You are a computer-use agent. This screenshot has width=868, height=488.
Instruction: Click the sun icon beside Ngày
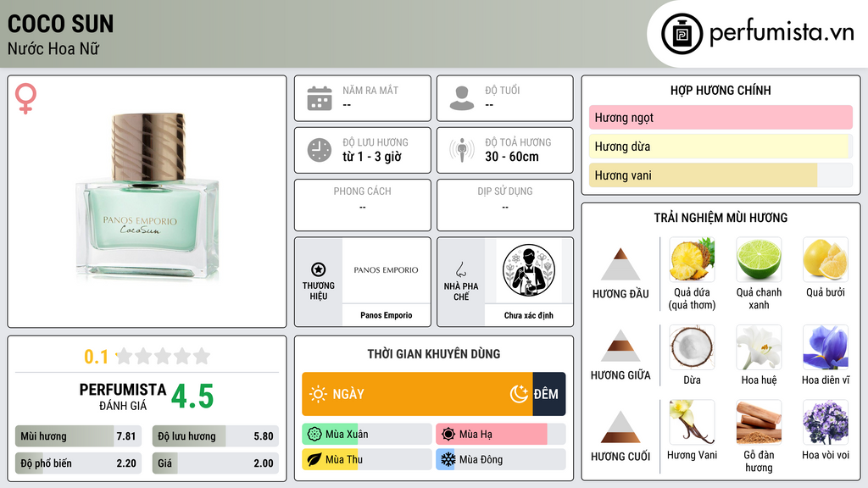click(319, 394)
